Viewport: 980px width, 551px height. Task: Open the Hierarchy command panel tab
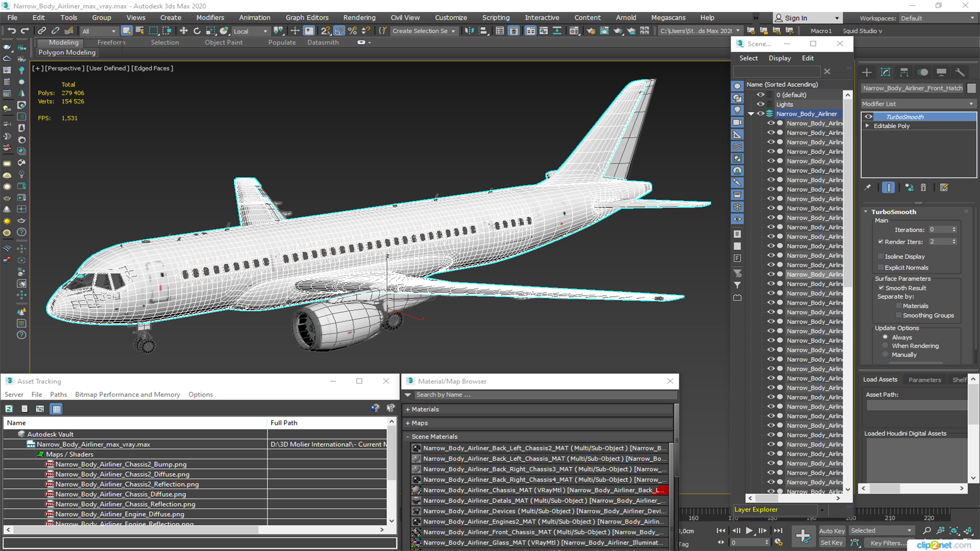[x=904, y=72]
